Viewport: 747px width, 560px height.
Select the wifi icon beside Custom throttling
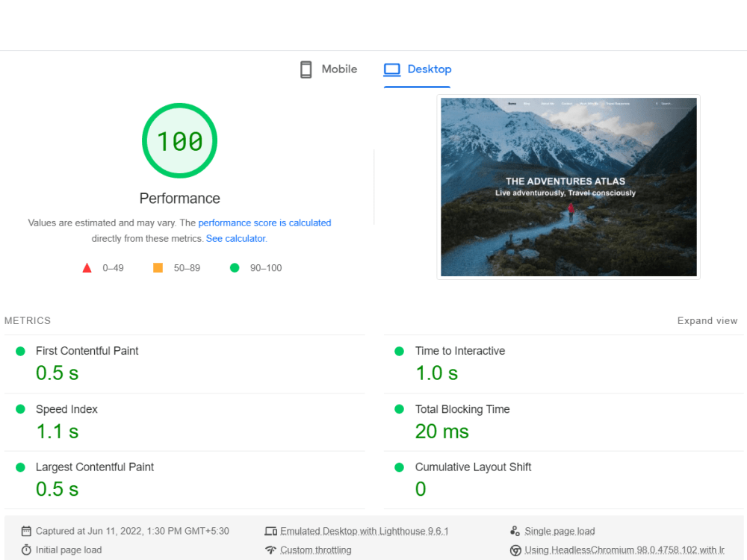pyautogui.click(x=271, y=550)
